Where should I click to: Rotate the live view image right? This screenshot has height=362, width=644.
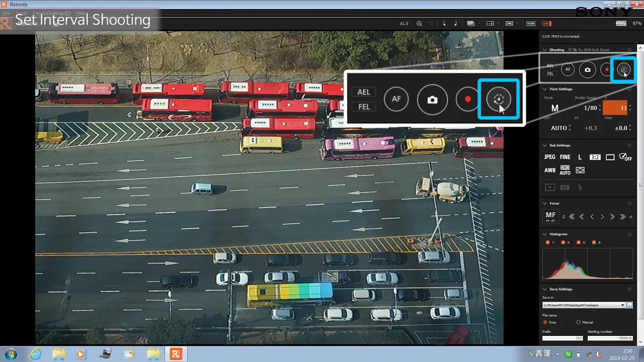click(x=455, y=24)
